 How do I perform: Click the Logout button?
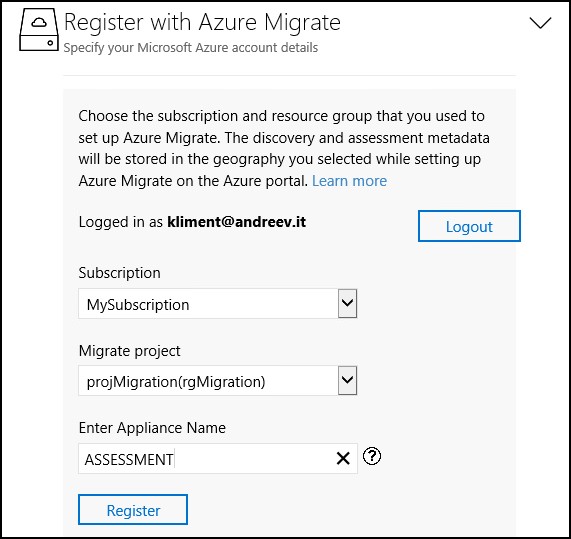[469, 226]
